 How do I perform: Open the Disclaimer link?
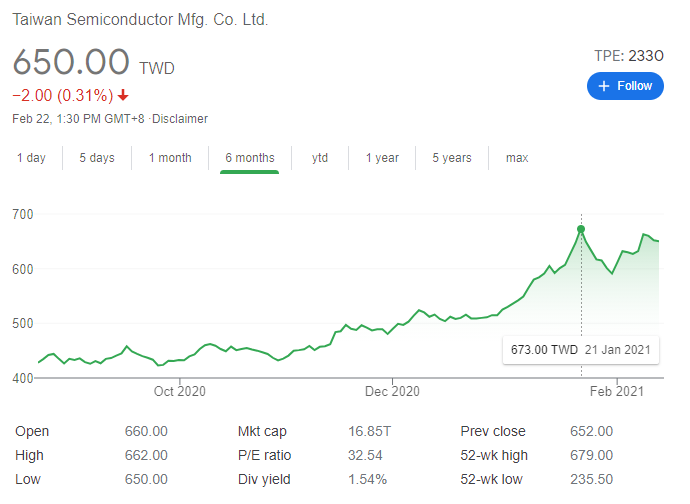tap(180, 119)
